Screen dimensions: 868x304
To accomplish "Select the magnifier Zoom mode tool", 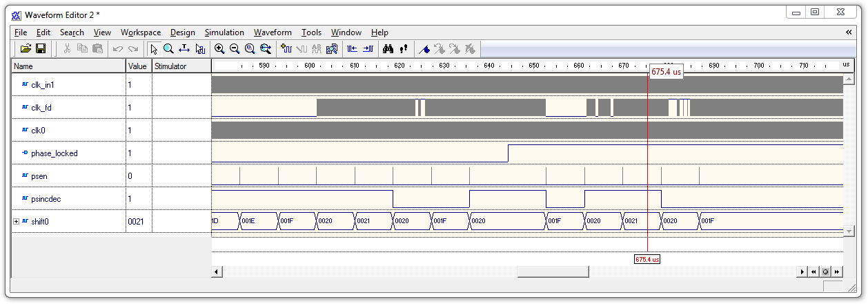I will [168, 49].
